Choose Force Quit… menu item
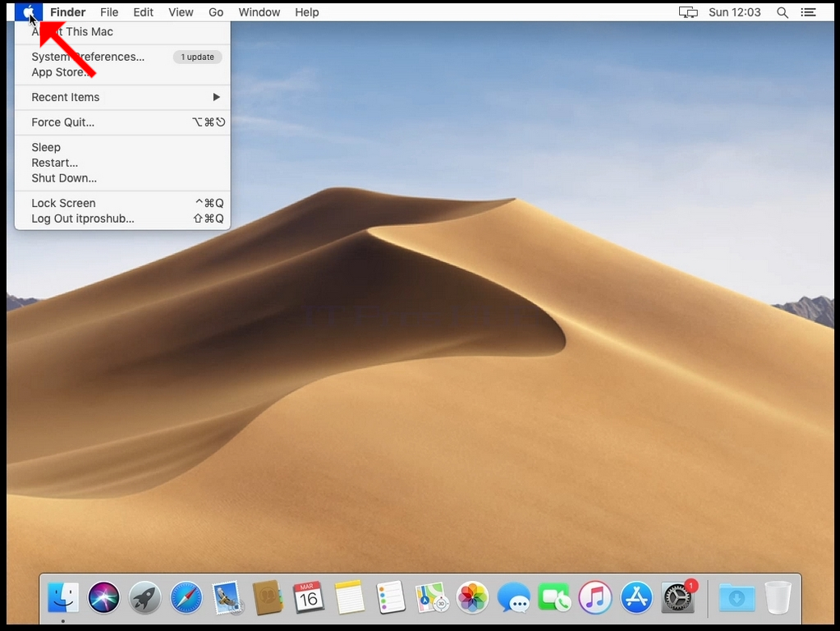The width and height of the screenshot is (840, 631). pos(122,122)
